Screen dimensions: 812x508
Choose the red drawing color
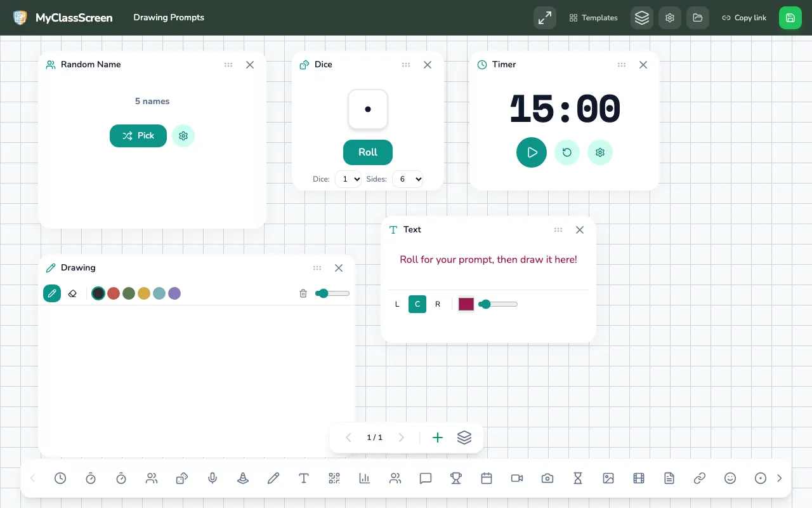pyautogui.click(x=114, y=293)
